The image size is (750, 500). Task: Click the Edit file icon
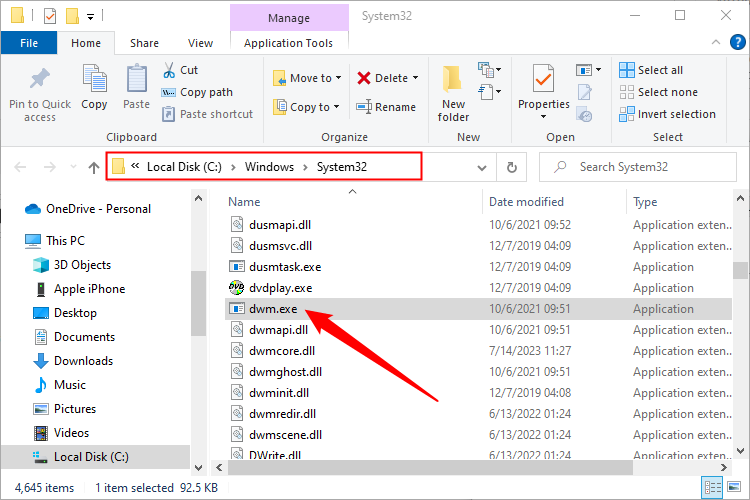(x=585, y=92)
